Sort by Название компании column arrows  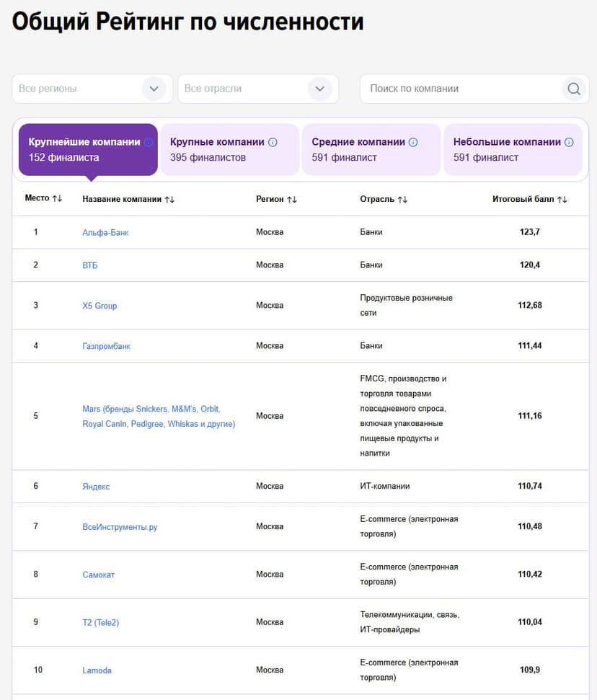pyautogui.click(x=169, y=199)
